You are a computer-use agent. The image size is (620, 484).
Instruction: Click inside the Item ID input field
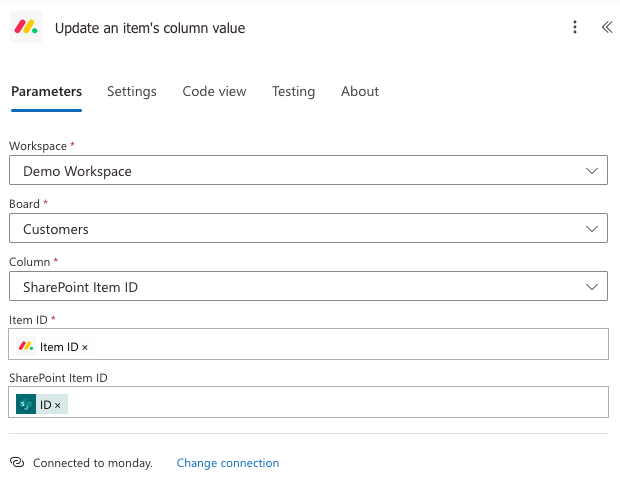point(308,344)
